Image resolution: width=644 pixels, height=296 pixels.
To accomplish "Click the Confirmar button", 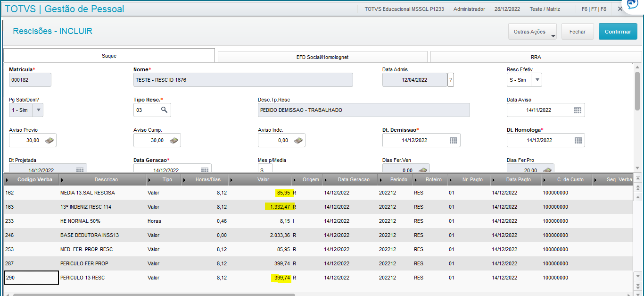I will coord(618,32).
